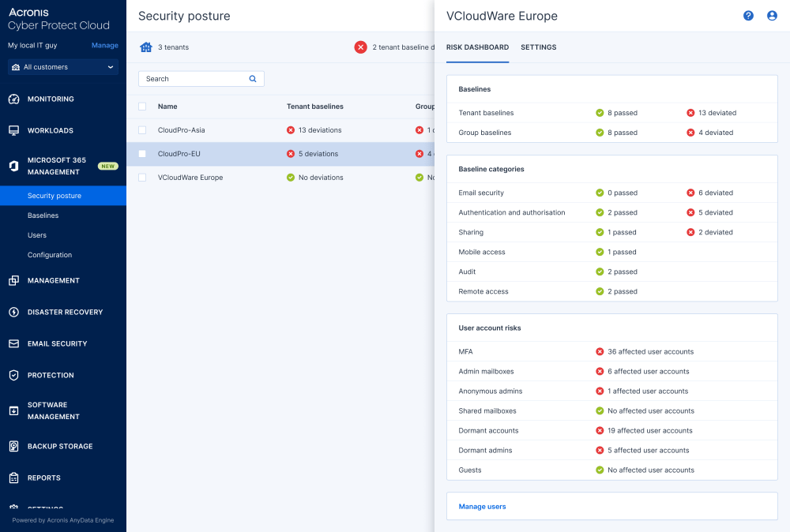The width and height of the screenshot is (790, 532).
Task: Click the Email Security envelope icon
Action: (x=13, y=344)
